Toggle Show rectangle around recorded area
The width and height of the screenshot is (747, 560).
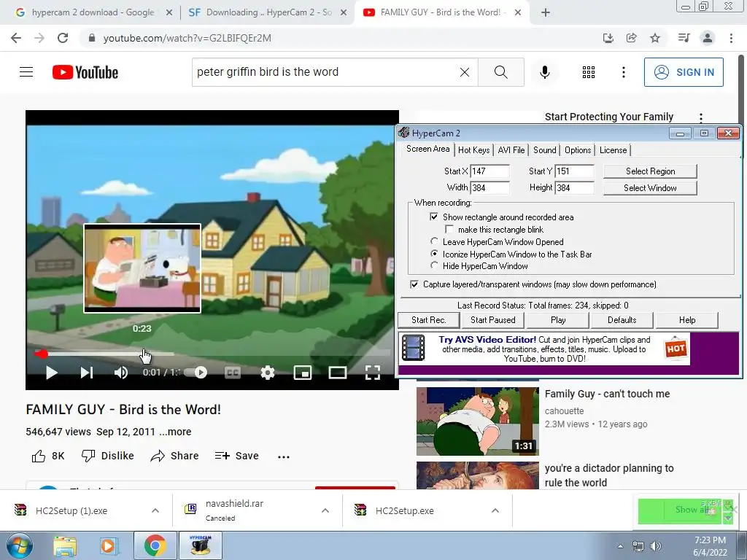tap(433, 217)
